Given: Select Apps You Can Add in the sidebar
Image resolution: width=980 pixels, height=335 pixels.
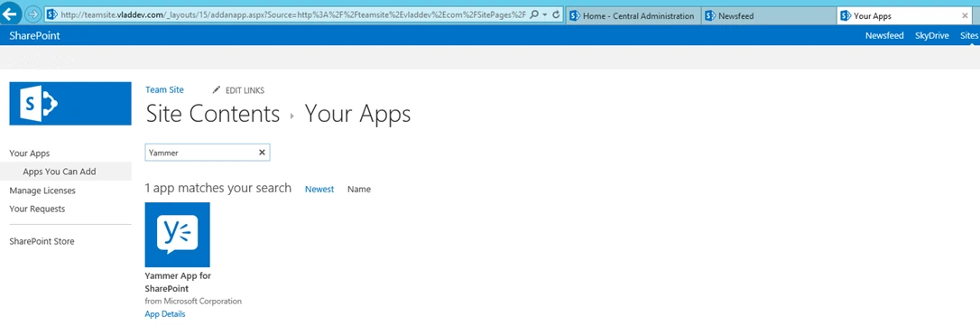Looking at the screenshot, I should pos(60,172).
